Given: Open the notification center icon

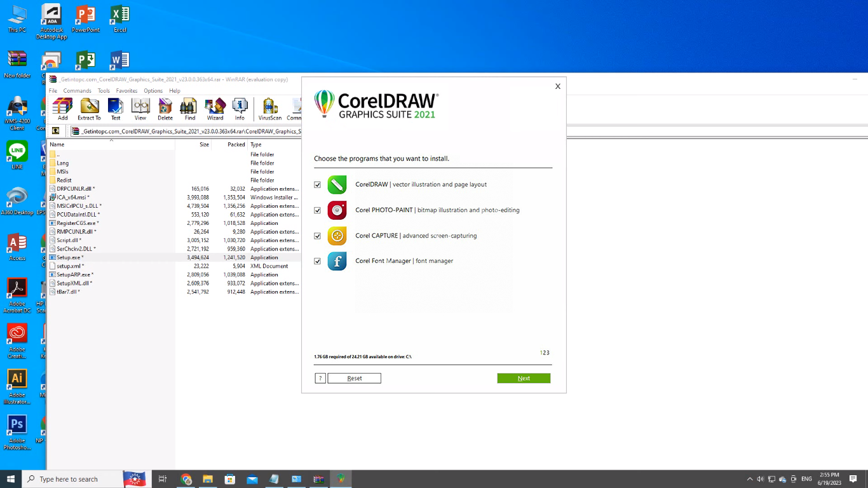Looking at the screenshot, I should coord(853,479).
